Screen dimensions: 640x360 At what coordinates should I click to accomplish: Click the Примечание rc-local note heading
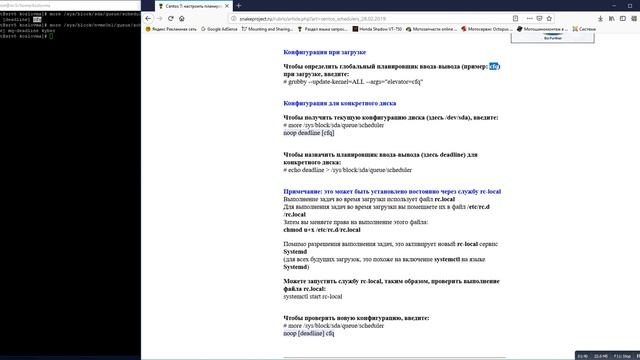coord(392,191)
